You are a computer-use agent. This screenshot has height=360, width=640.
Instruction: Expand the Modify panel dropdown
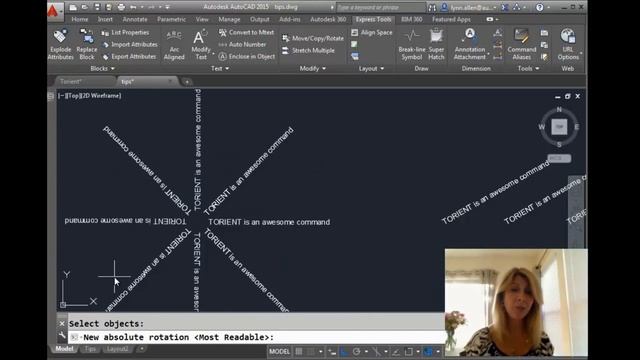pyautogui.click(x=313, y=69)
